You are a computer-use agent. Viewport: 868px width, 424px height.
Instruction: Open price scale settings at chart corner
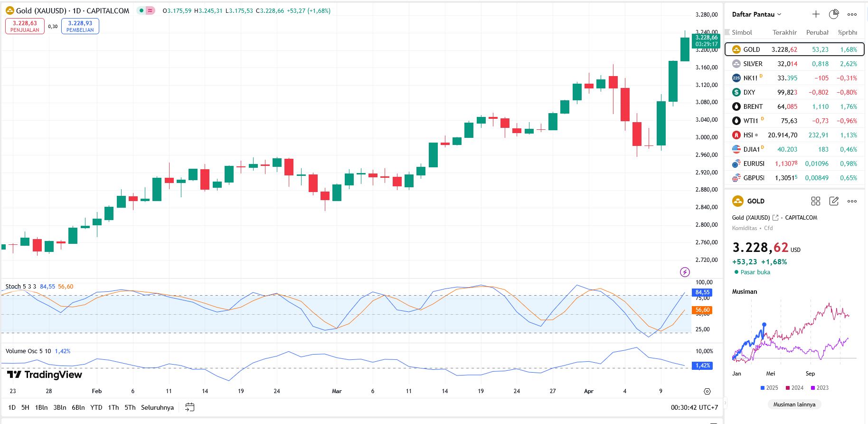tap(707, 391)
